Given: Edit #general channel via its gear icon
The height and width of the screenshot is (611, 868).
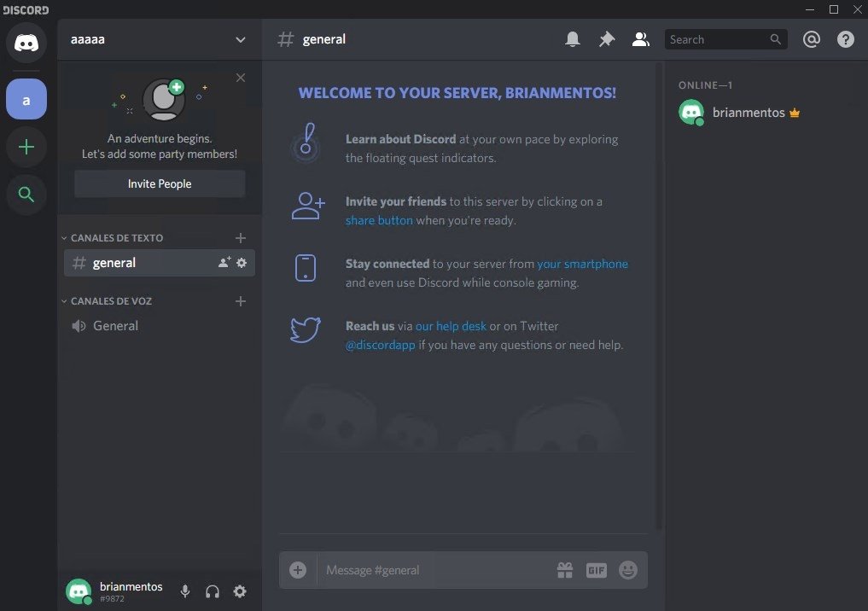Looking at the screenshot, I should [242, 262].
